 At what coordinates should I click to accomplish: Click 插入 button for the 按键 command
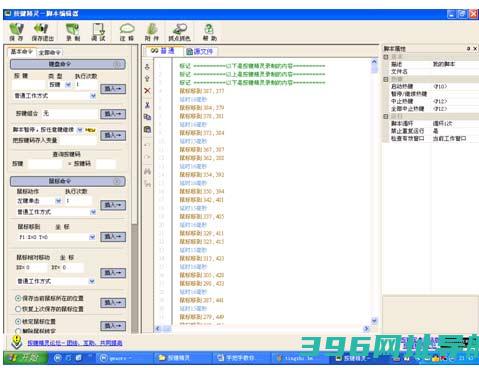coord(113,89)
